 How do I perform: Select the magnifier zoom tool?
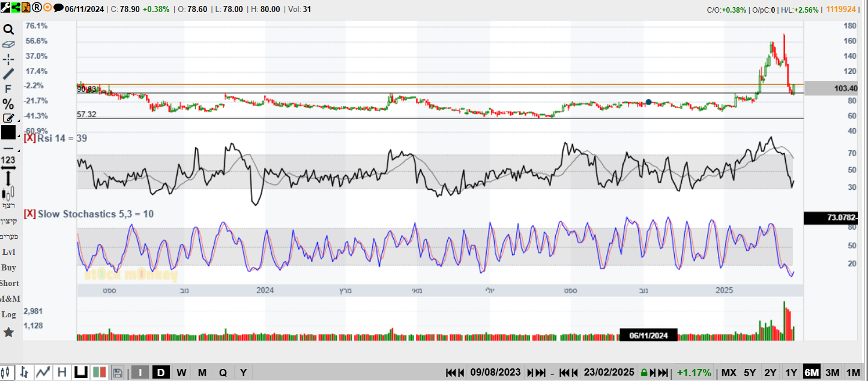(8, 29)
